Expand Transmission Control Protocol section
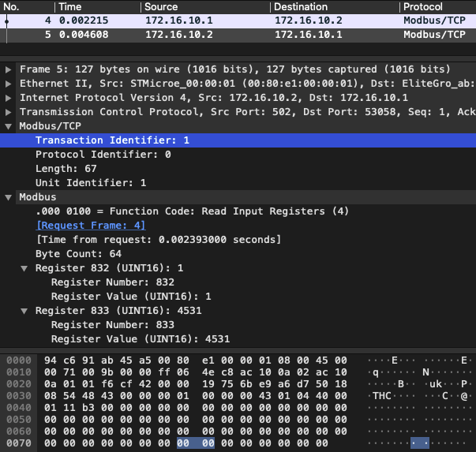The image size is (476, 452). click(9, 112)
